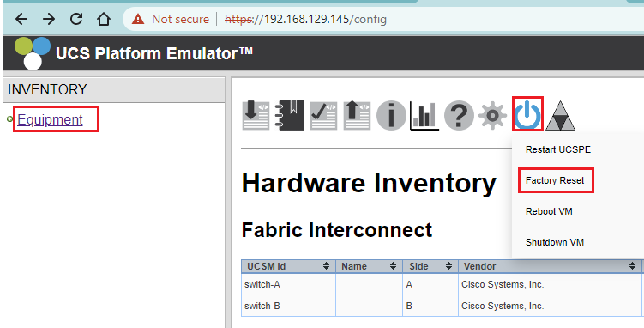Open the notebook catalog icon
Viewport: 644px width, 328px height.
pos(290,115)
